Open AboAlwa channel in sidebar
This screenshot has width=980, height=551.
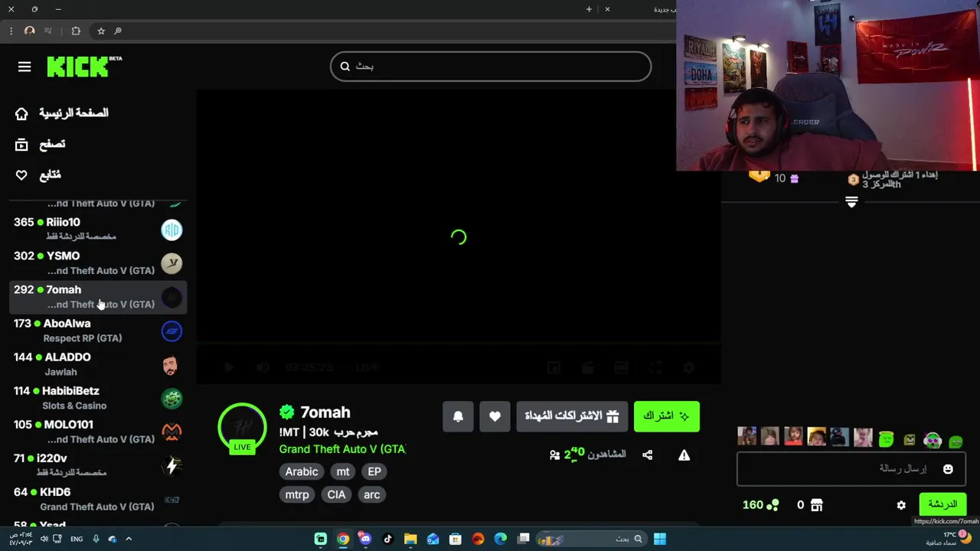[98, 331]
